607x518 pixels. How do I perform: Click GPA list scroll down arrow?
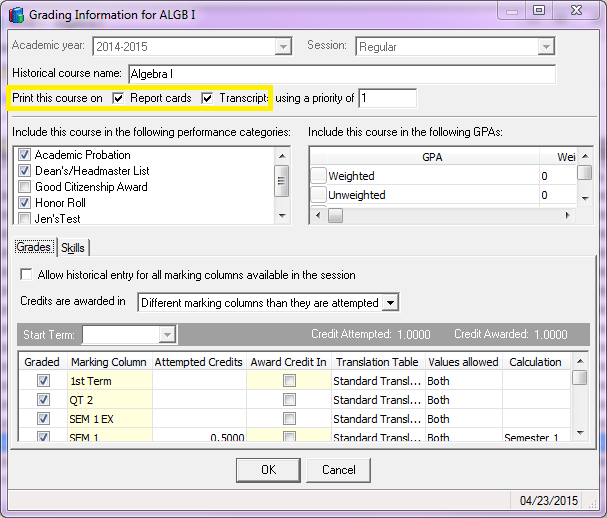pos(585,198)
